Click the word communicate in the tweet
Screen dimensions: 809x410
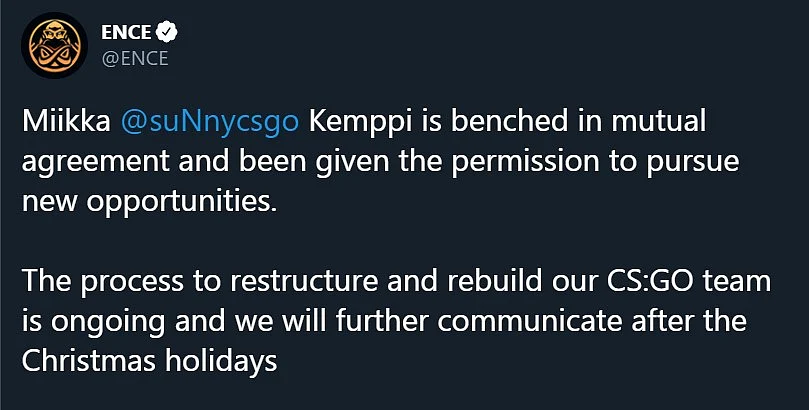pyautogui.click(x=530, y=321)
